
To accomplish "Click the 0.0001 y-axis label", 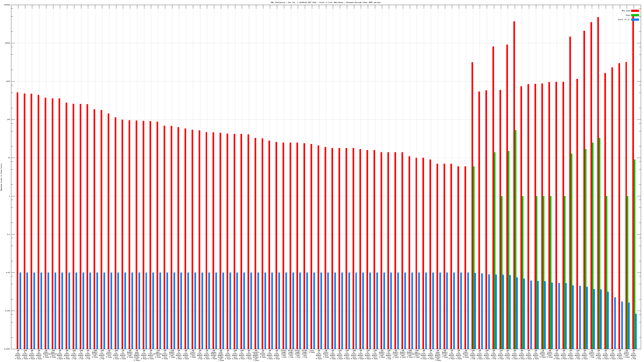I will pos(7,349).
